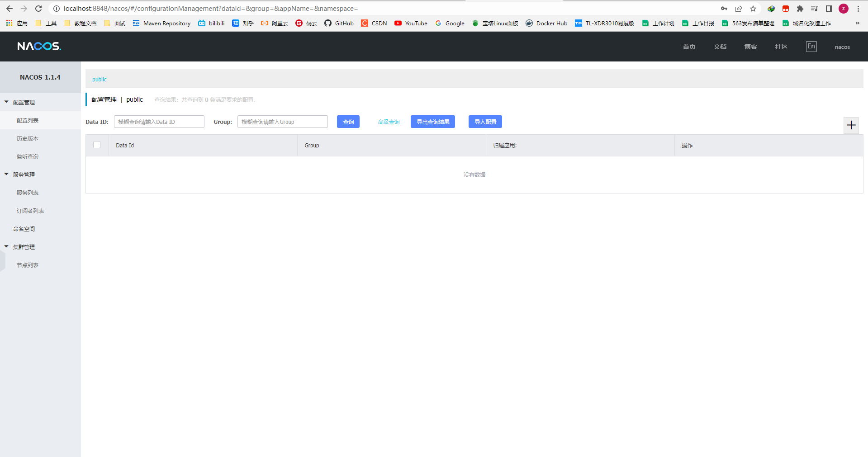Viewport: 868px width, 457px height.
Task: Open the 阿里云 bookmark
Action: click(275, 23)
